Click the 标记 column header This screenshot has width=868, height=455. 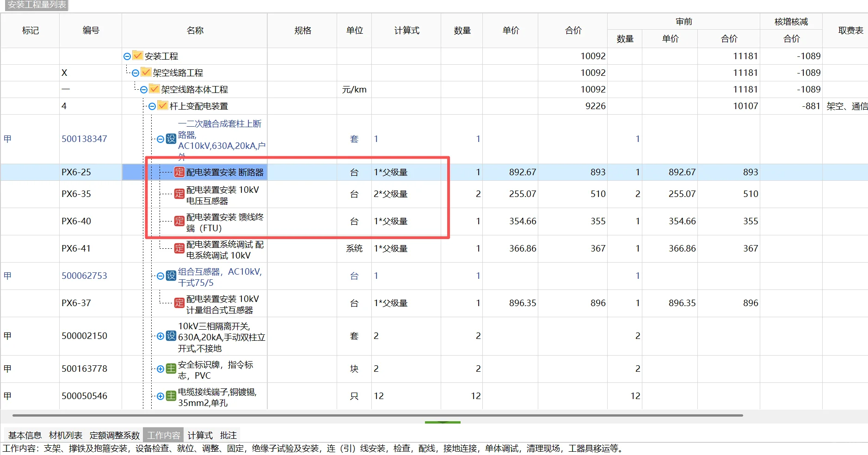(31, 31)
